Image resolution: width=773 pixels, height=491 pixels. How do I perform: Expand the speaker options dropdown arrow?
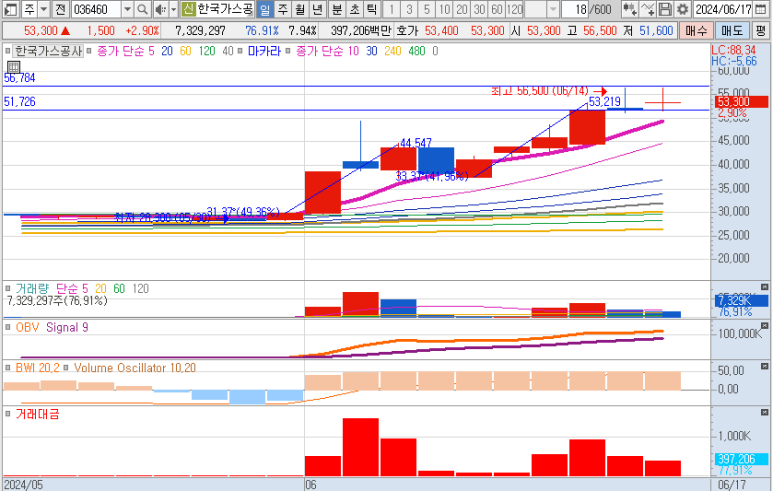(x=174, y=9)
